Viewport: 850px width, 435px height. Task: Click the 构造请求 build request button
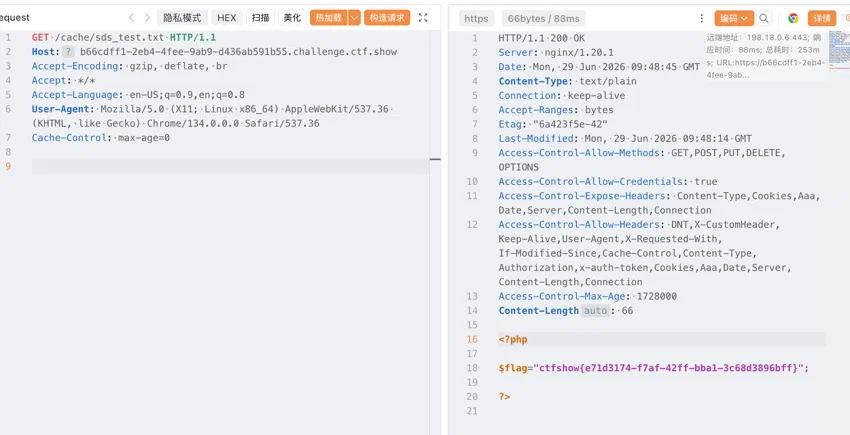tap(387, 18)
